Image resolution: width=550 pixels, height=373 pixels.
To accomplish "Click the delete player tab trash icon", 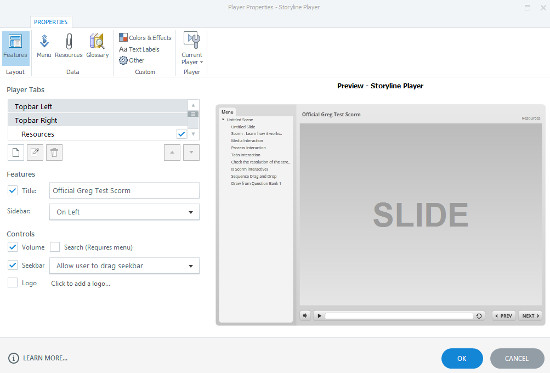I will coord(54,153).
